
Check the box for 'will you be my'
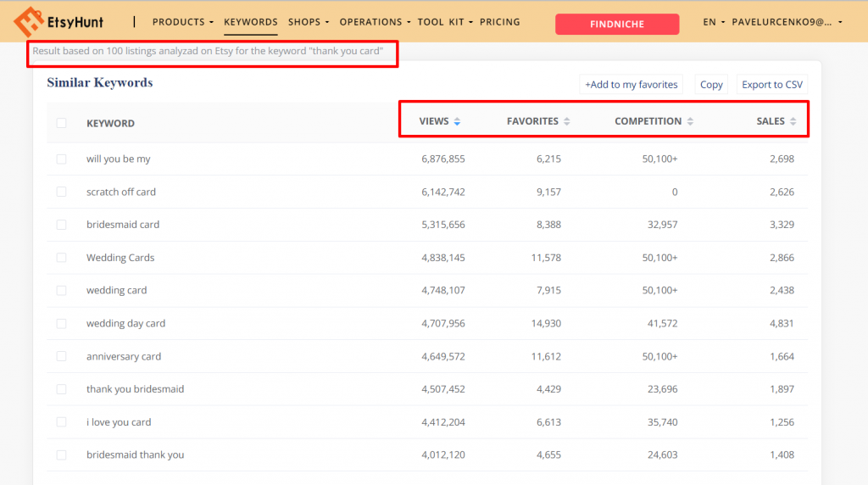click(x=61, y=159)
